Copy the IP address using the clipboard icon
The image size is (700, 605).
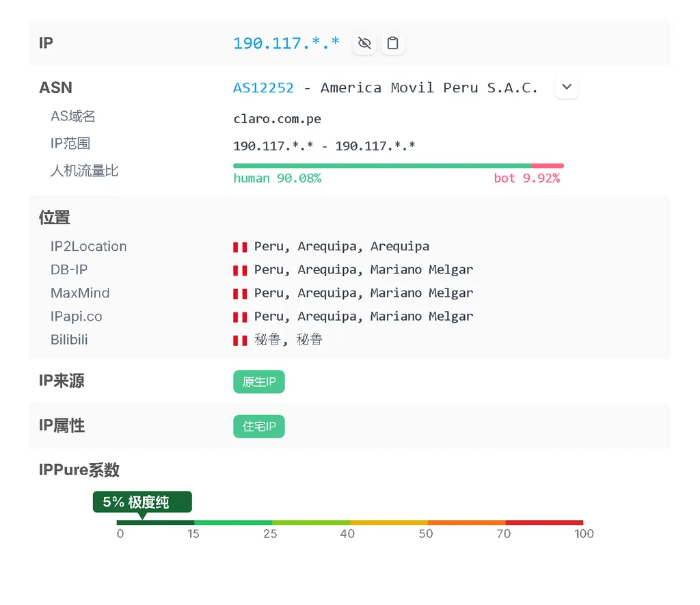click(392, 42)
